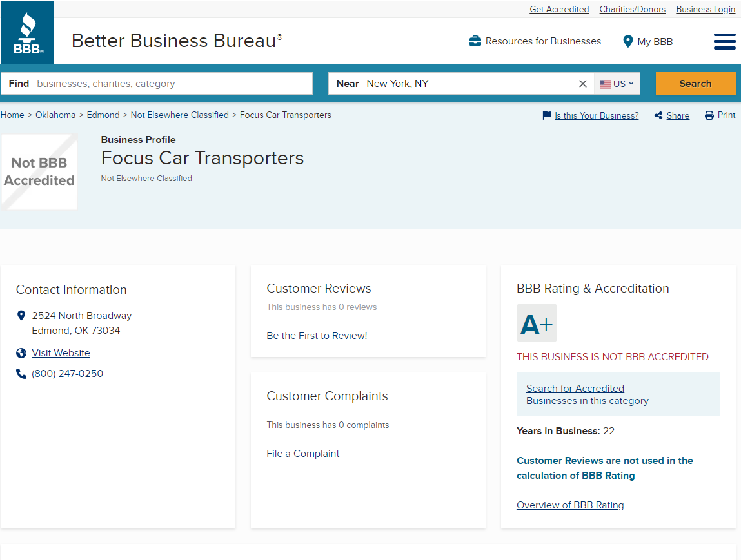Image resolution: width=741 pixels, height=560 pixels.
Task: Expand the US country dropdown
Action: [x=617, y=84]
